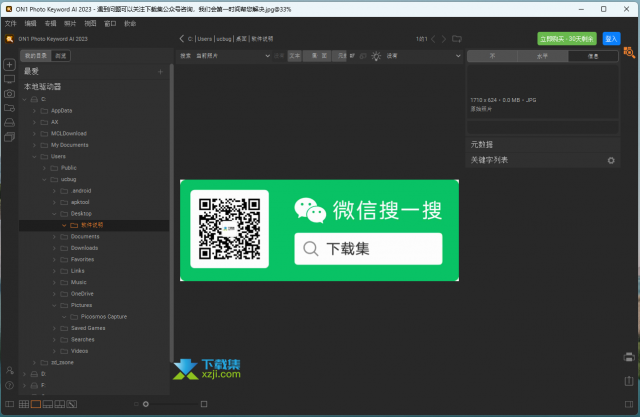The height and width of the screenshot is (417, 640).
Task: Click the folder-import icon in left sidebar
Action: point(9,108)
